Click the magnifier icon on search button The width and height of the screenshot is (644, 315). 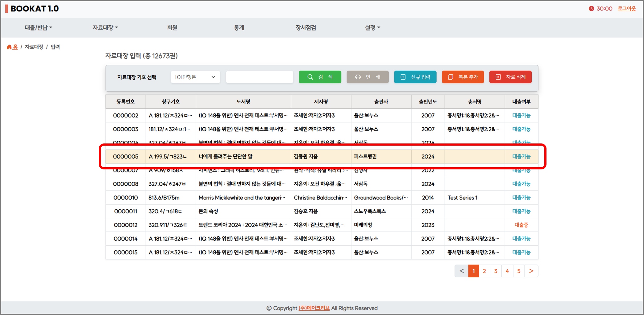click(x=310, y=77)
